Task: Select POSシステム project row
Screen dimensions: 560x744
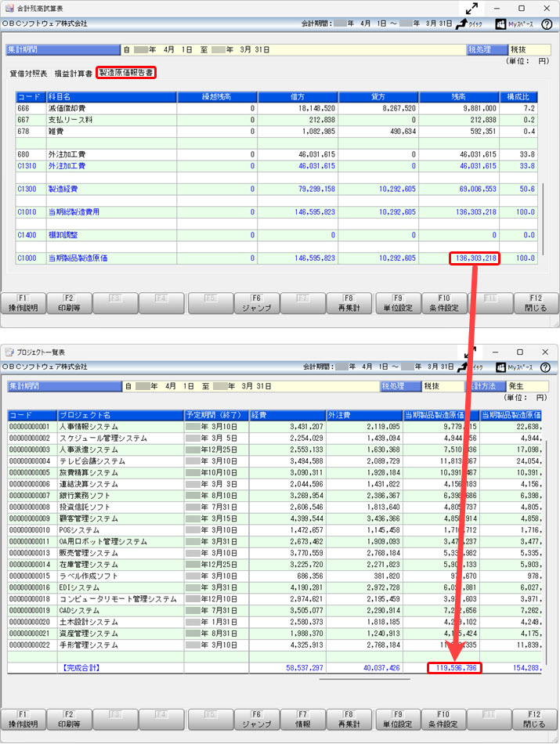Action: [x=275, y=530]
